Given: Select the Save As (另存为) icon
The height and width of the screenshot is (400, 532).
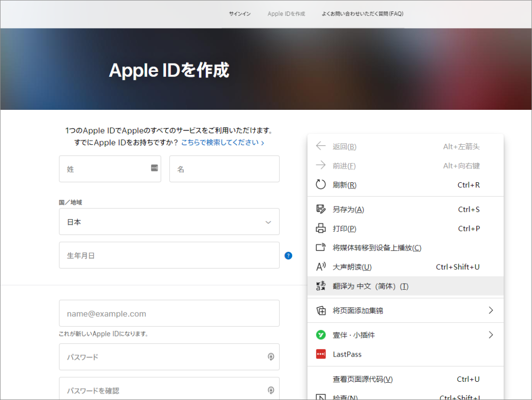Looking at the screenshot, I should (x=321, y=209).
